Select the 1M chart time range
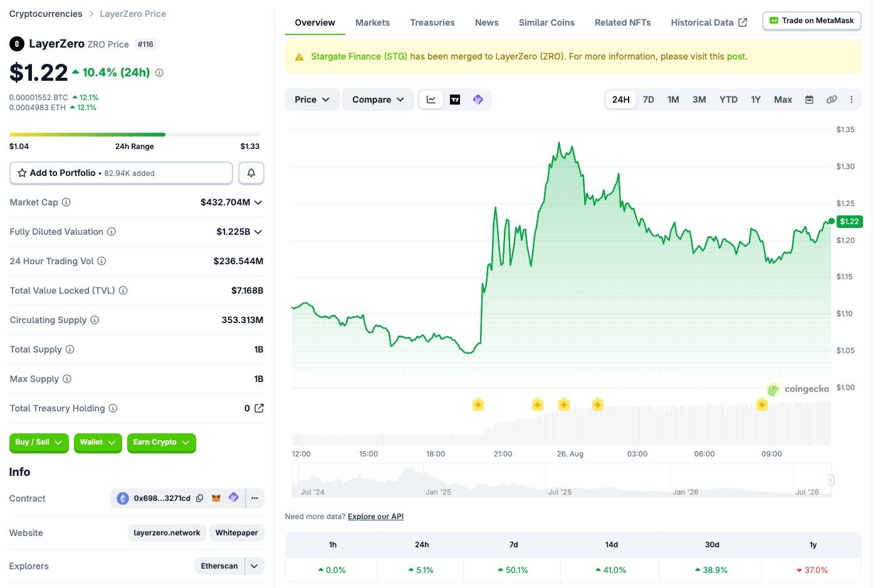Screen dimensions: 873x588 point(674,100)
